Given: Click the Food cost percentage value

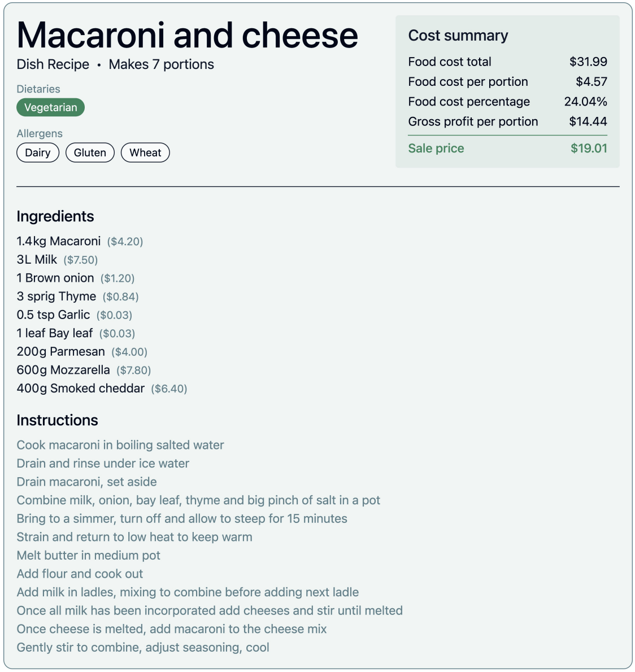Looking at the screenshot, I should pyautogui.click(x=585, y=102).
